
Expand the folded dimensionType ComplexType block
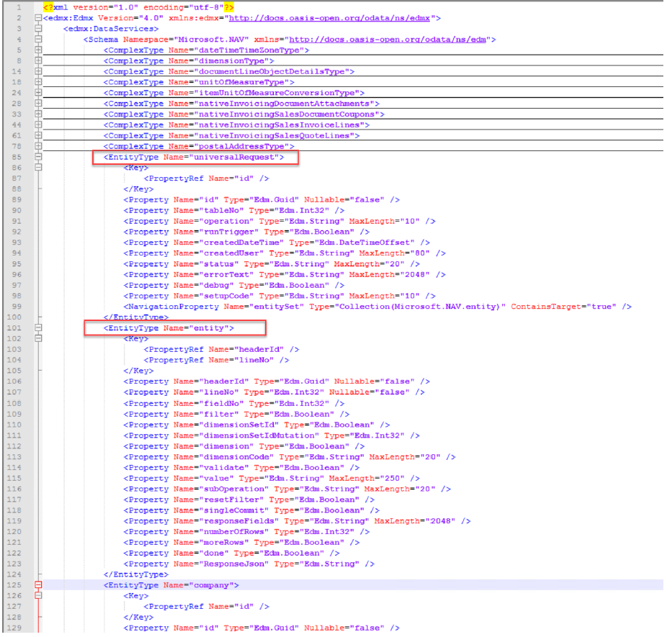38,61
